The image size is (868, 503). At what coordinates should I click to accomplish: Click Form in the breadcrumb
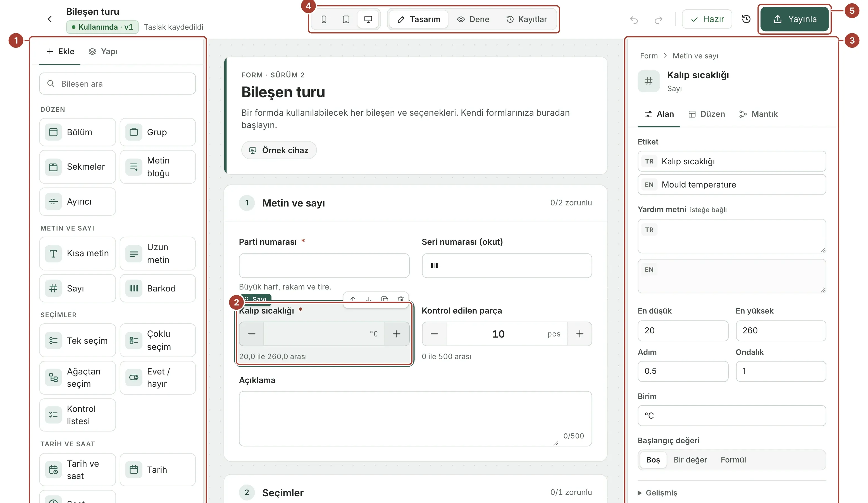click(648, 56)
